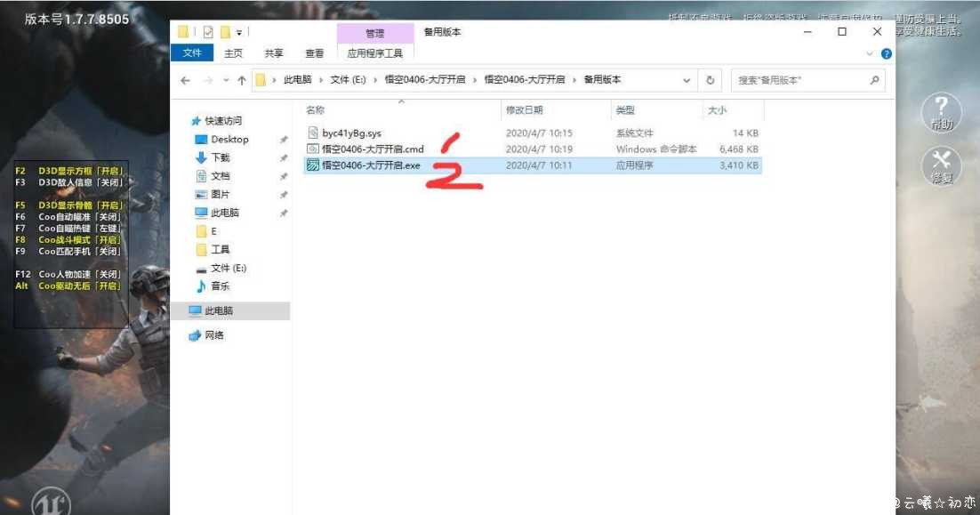Expand the ribbon with the chevron

[870, 53]
